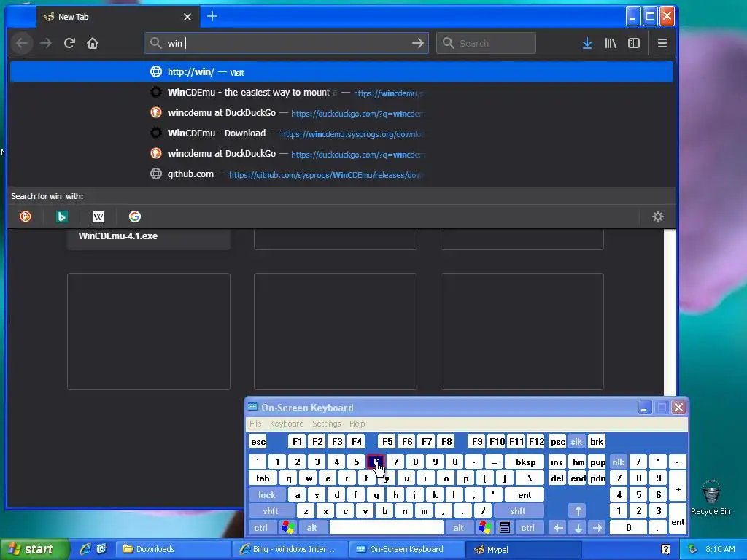Image resolution: width=747 pixels, height=560 pixels.
Task: Search with Bing one-off icon
Action: pyautogui.click(x=61, y=217)
